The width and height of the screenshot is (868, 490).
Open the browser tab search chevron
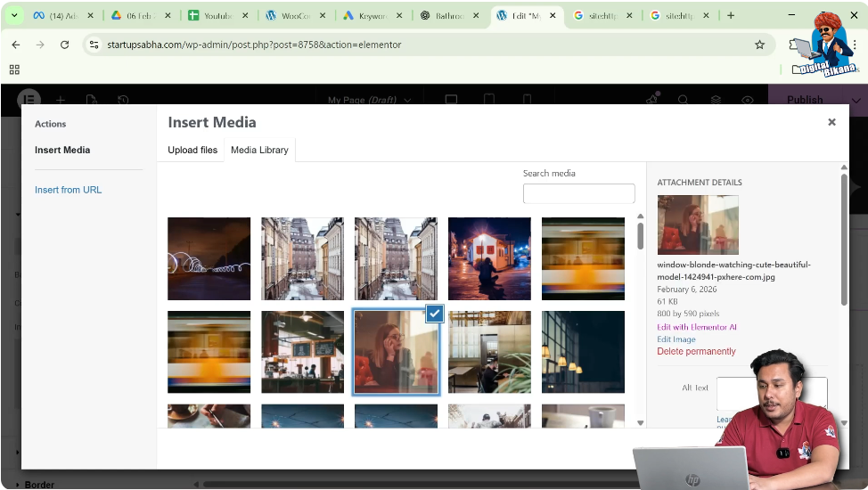[x=14, y=16]
